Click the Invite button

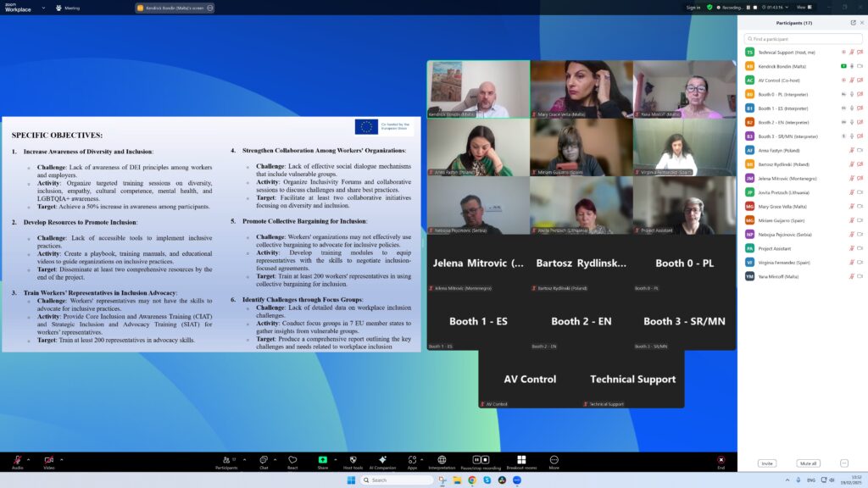[x=766, y=463]
